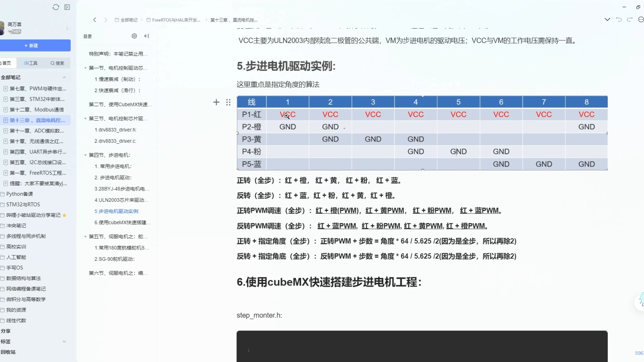Open the outline settings gear icon

(134, 36)
